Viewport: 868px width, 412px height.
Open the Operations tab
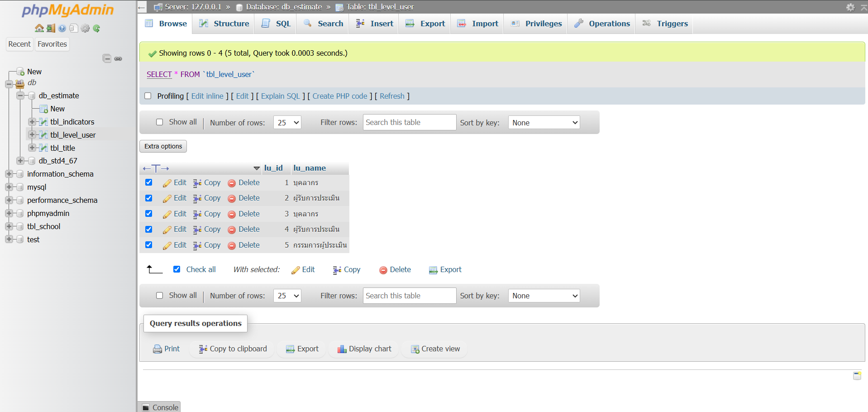coord(602,24)
